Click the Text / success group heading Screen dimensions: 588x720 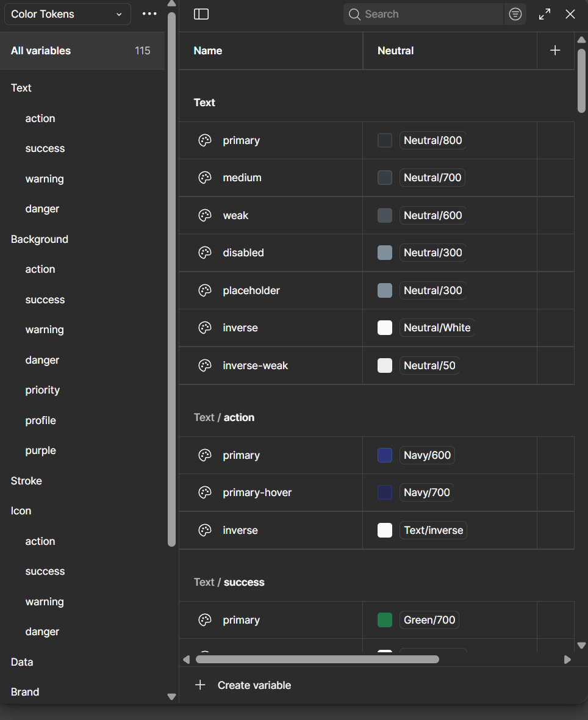click(x=229, y=582)
